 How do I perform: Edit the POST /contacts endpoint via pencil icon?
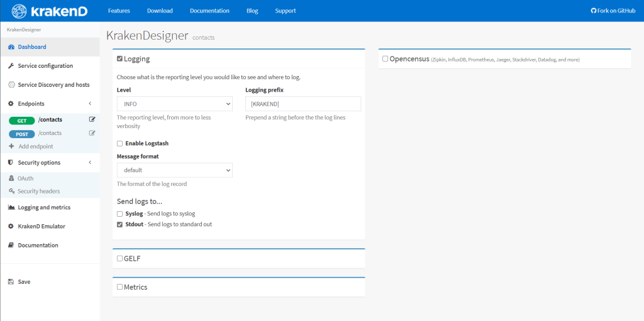[x=92, y=133]
